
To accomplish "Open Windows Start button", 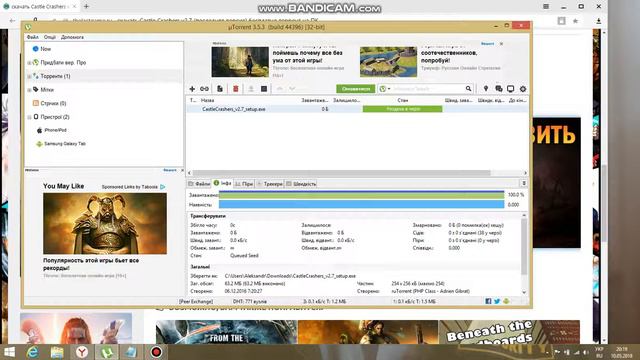I will [9, 352].
